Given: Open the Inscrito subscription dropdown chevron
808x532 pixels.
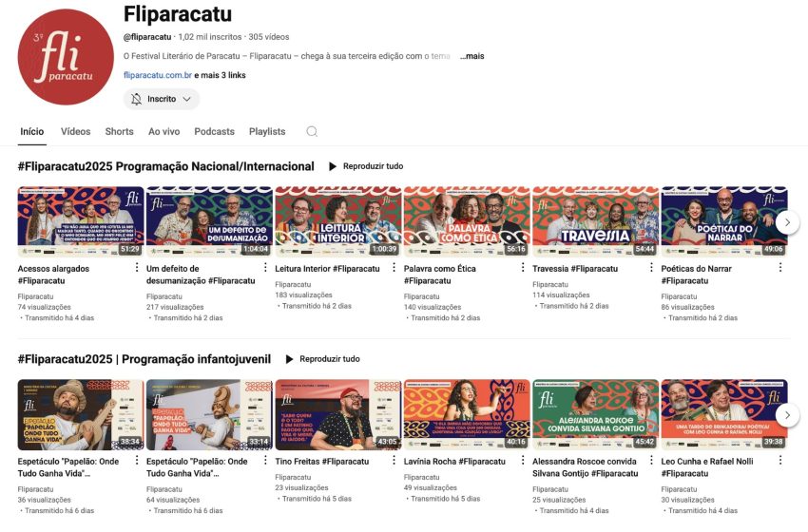Looking at the screenshot, I should (187, 99).
